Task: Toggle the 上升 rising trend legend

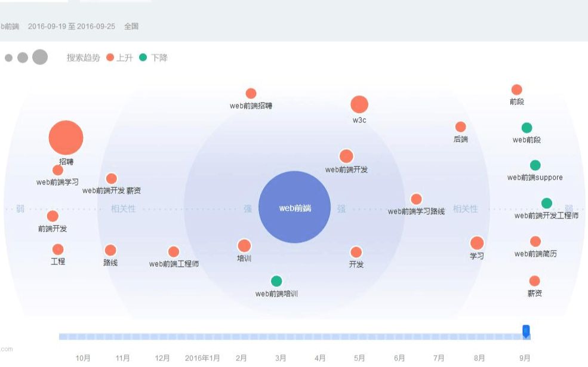Action: point(119,58)
